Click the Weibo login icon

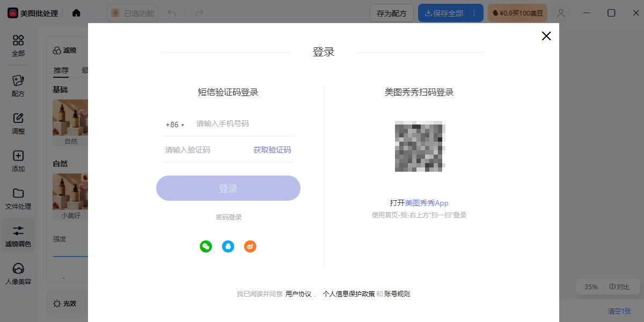coord(250,246)
